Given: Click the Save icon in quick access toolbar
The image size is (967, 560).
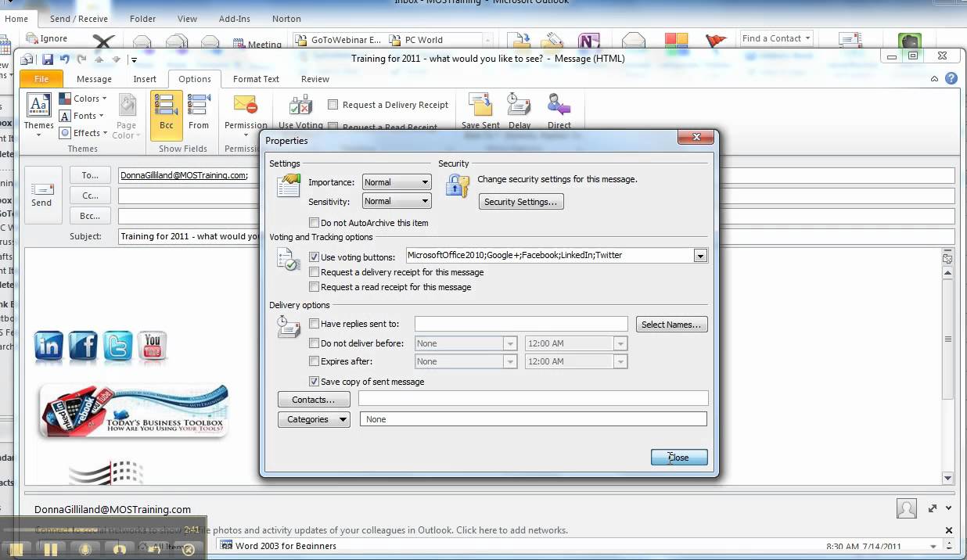Looking at the screenshot, I should [x=48, y=59].
